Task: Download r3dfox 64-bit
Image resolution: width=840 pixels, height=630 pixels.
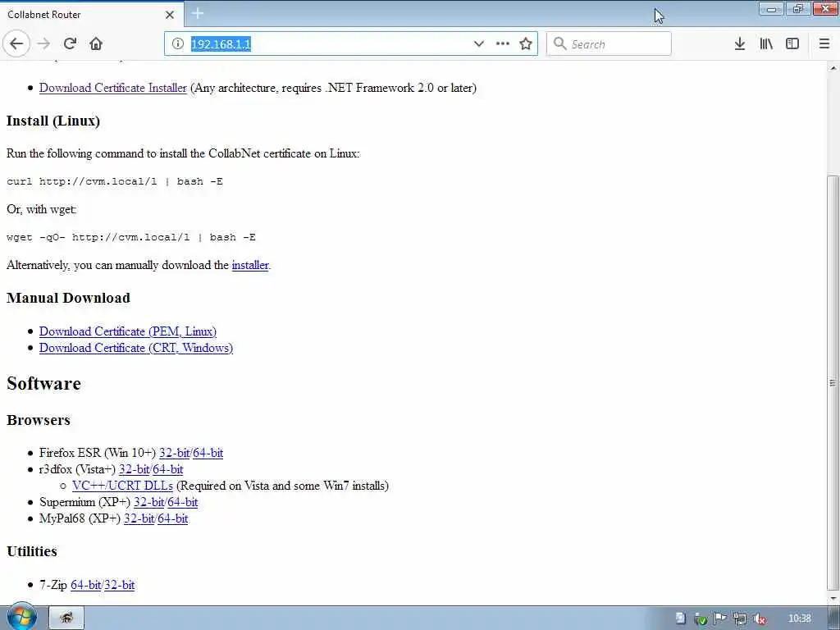Action: point(167,470)
